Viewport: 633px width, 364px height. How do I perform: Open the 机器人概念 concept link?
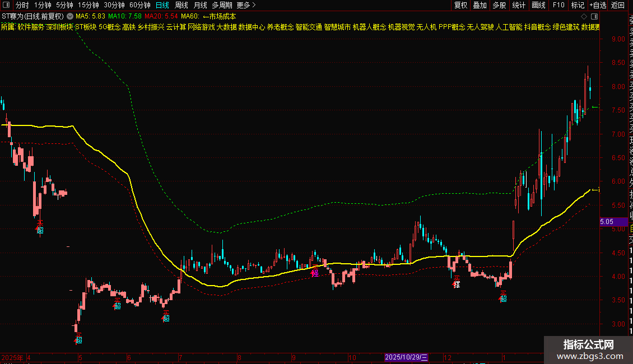(x=369, y=27)
